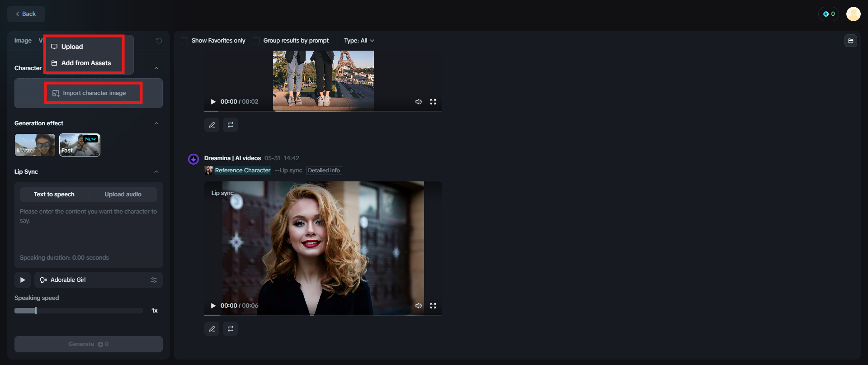Image resolution: width=868 pixels, height=365 pixels.
Task: Switch to Text to speech tab
Action: [54, 194]
